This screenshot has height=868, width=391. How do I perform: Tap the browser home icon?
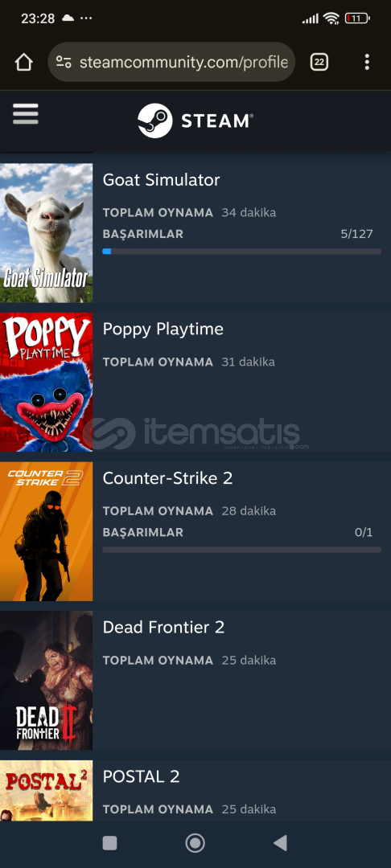click(x=24, y=62)
